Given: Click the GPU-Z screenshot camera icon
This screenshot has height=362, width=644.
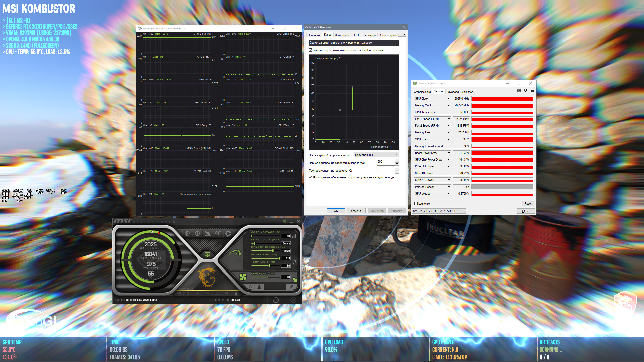Looking at the screenshot, I should [x=519, y=90].
